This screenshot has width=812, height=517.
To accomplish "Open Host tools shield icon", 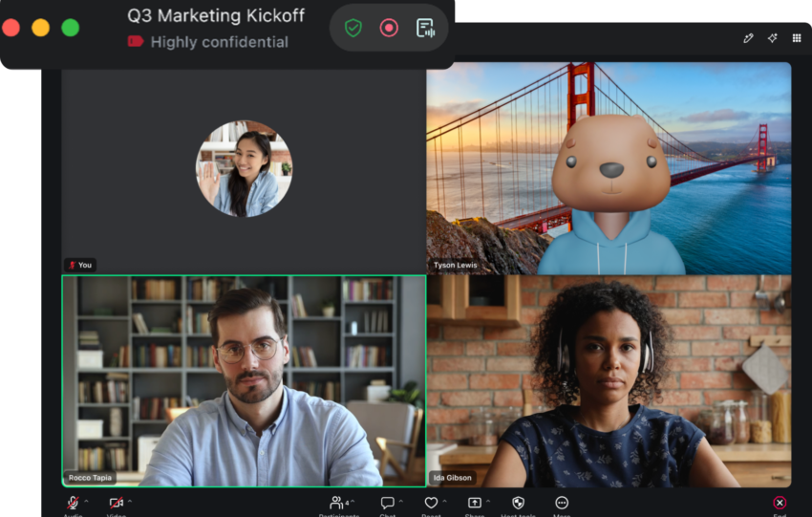I will click(x=518, y=503).
